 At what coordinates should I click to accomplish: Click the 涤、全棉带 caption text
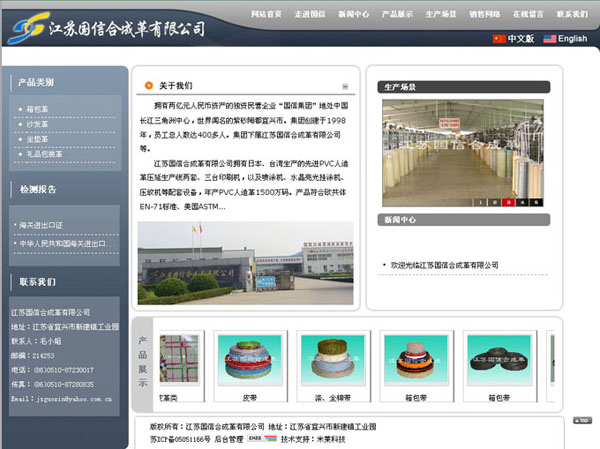click(x=333, y=398)
